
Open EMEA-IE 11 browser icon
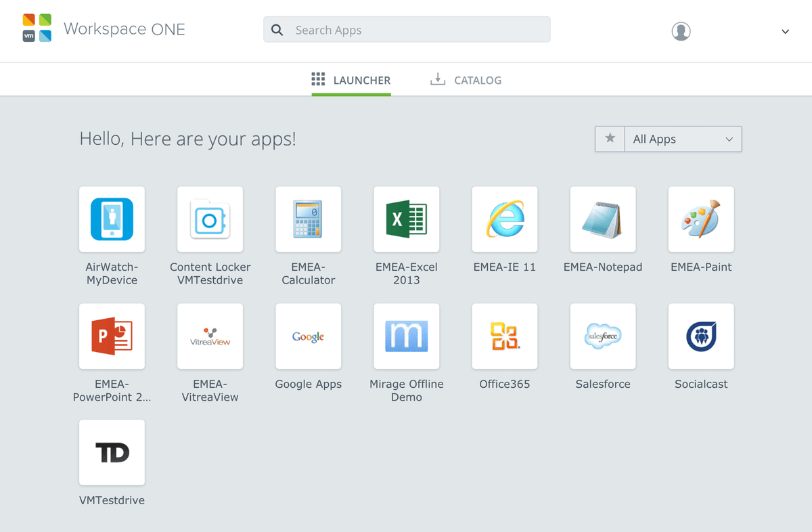pos(504,219)
